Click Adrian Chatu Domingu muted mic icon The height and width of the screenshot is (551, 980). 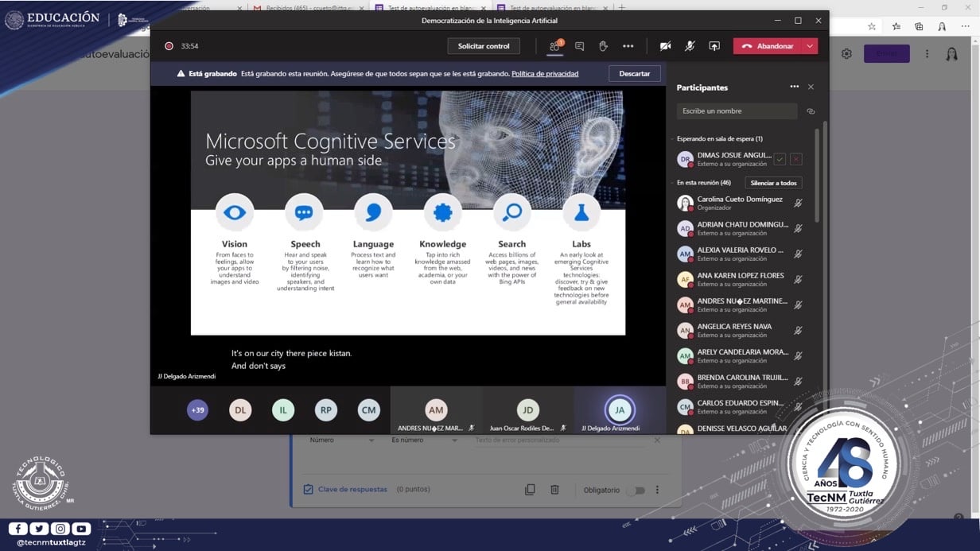pyautogui.click(x=798, y=229)
